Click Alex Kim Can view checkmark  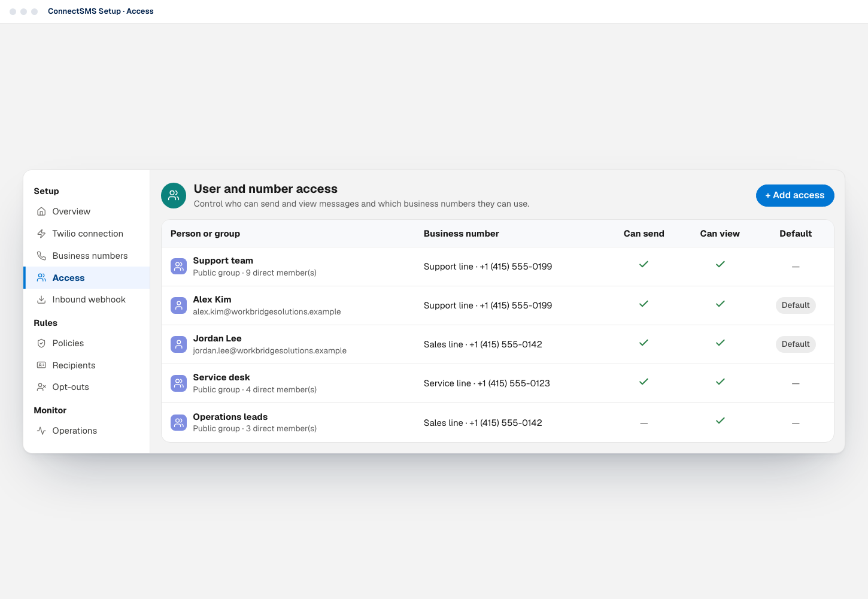(x=720, y=304)
